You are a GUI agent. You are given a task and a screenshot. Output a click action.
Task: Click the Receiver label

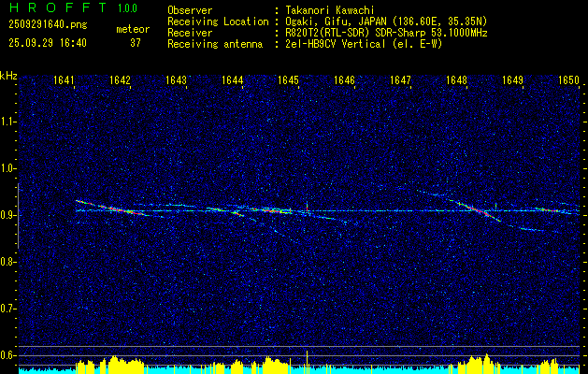[190, 33]
